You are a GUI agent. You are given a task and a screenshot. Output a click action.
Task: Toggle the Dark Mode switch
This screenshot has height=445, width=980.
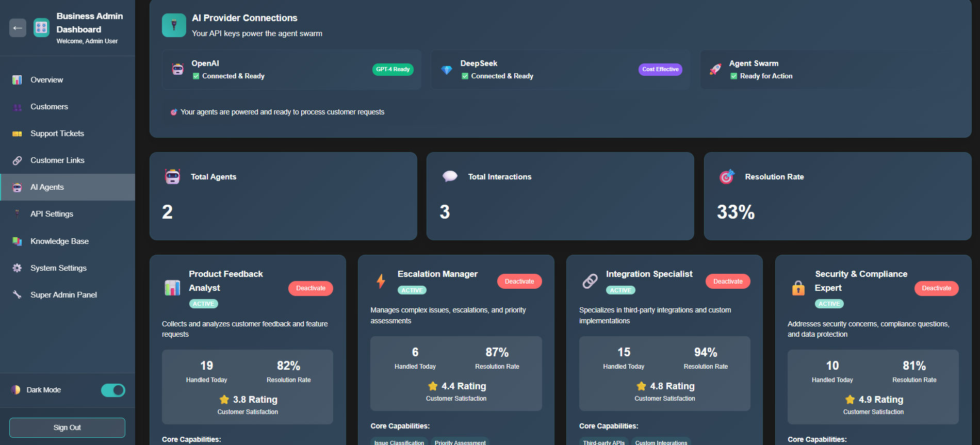[x=113, y=390]
